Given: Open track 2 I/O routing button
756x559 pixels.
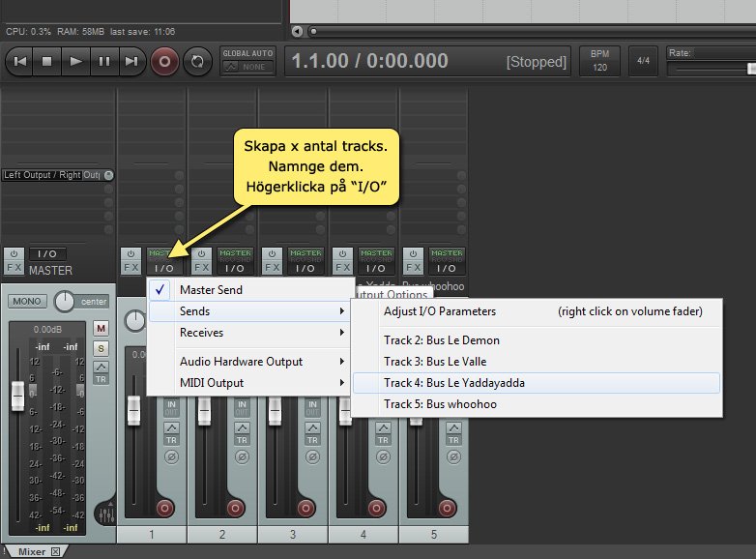Looking at the screenshot, I should pos(235,268).
